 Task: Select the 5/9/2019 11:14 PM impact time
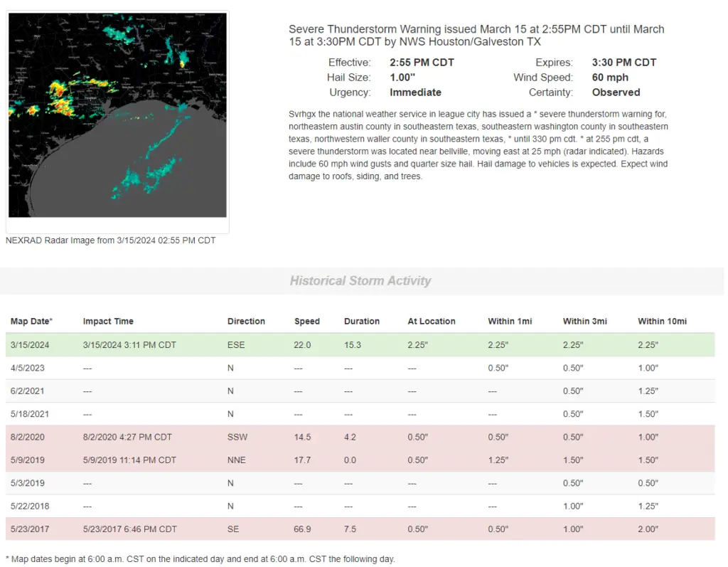[x=129, y=460]
